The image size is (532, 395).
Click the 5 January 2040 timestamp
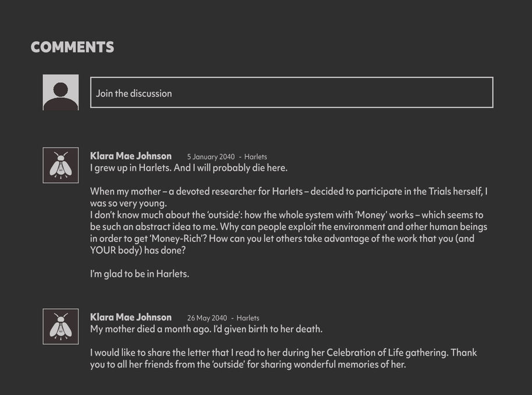(211, 157)
